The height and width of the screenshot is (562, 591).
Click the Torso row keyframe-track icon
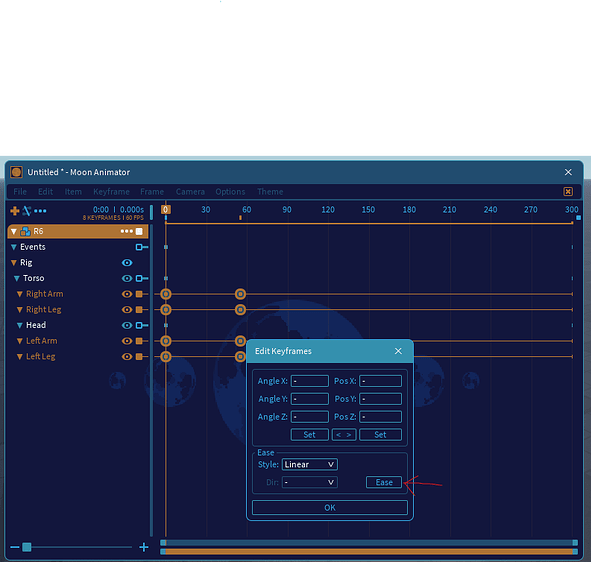point(142,278)
